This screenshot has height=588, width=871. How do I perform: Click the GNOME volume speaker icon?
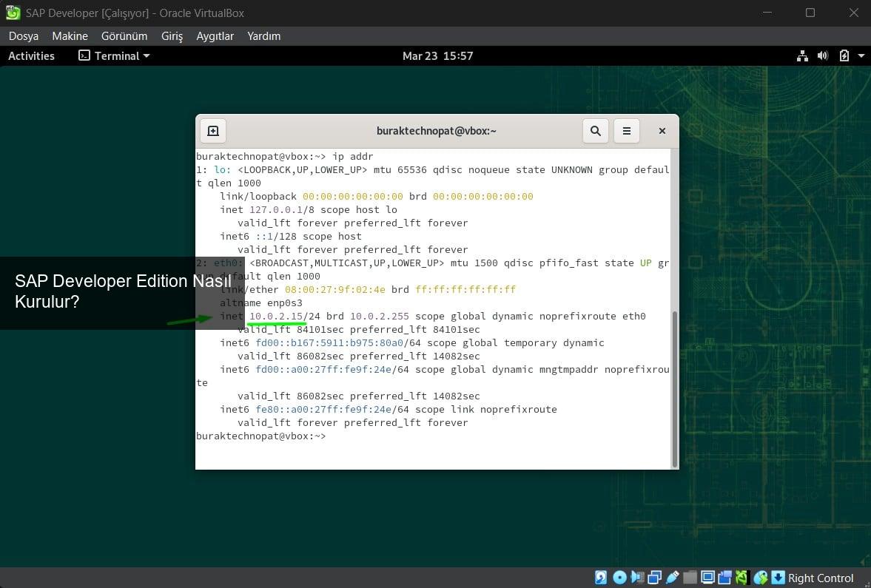[x=822, y=56]
